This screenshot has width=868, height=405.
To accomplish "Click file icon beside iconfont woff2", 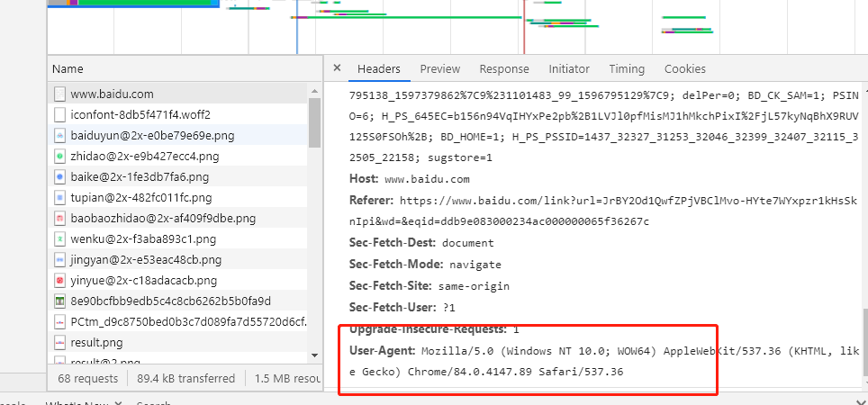I will 59,115.
